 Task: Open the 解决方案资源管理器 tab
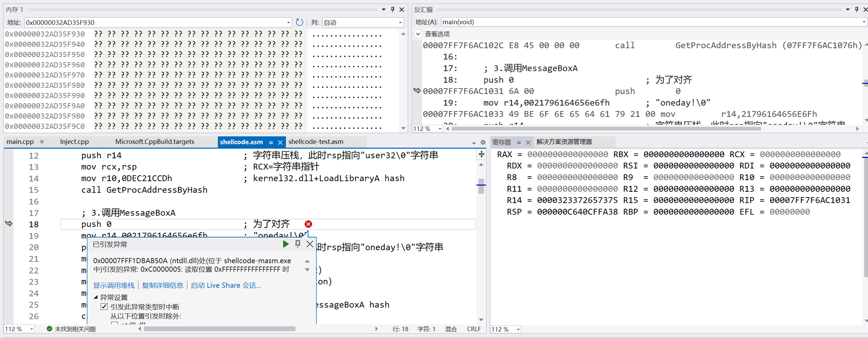[x=564, y=142]
